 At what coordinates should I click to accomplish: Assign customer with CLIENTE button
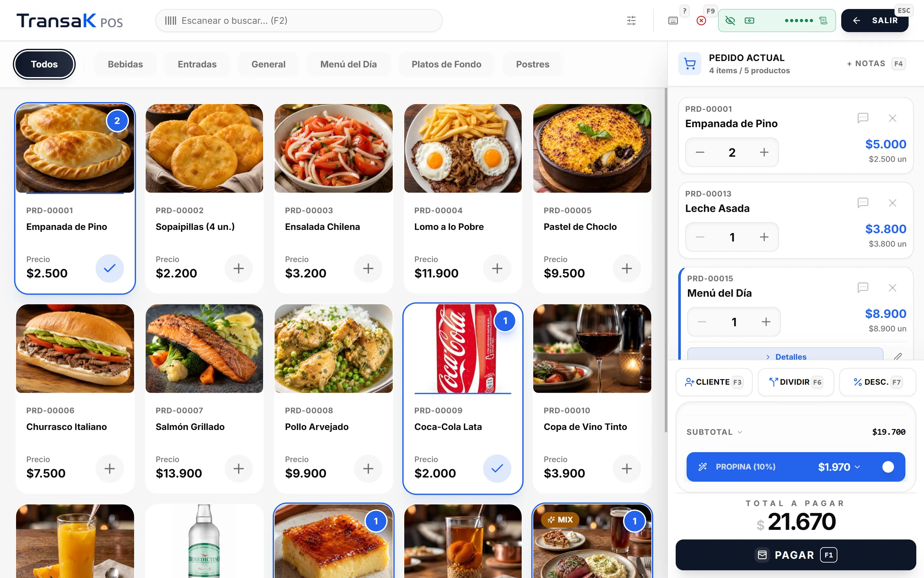(714, 382)
